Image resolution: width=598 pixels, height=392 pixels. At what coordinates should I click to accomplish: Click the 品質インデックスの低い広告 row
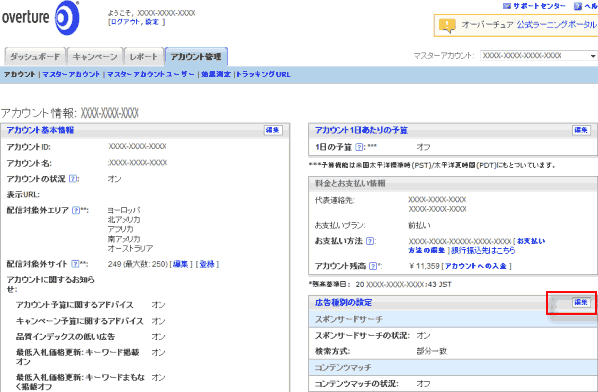click(x=90, y=337)
